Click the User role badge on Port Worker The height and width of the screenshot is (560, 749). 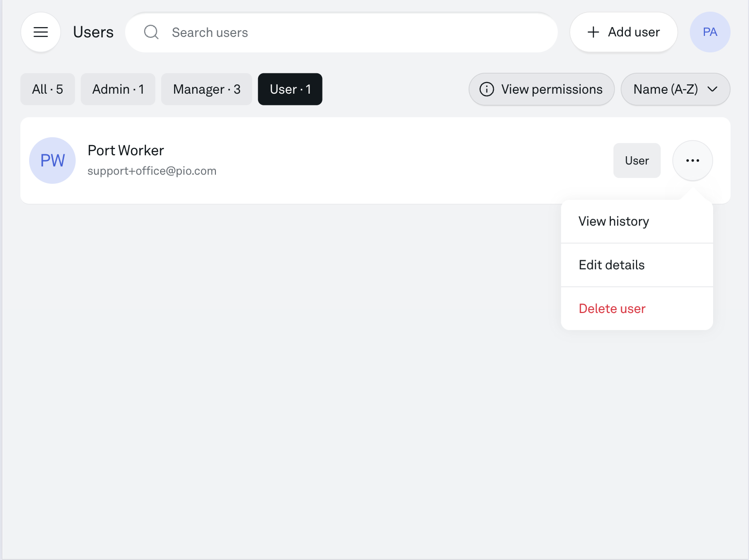click(636, 161)
